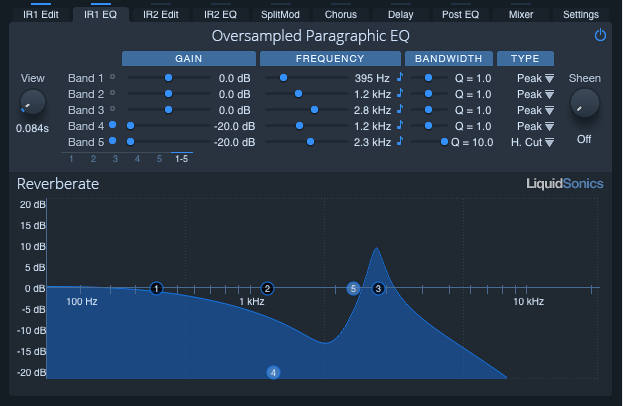Open Band 3 Peak type dropdown
The height and width of the screenshot is (406, 623).
[535, 110]
